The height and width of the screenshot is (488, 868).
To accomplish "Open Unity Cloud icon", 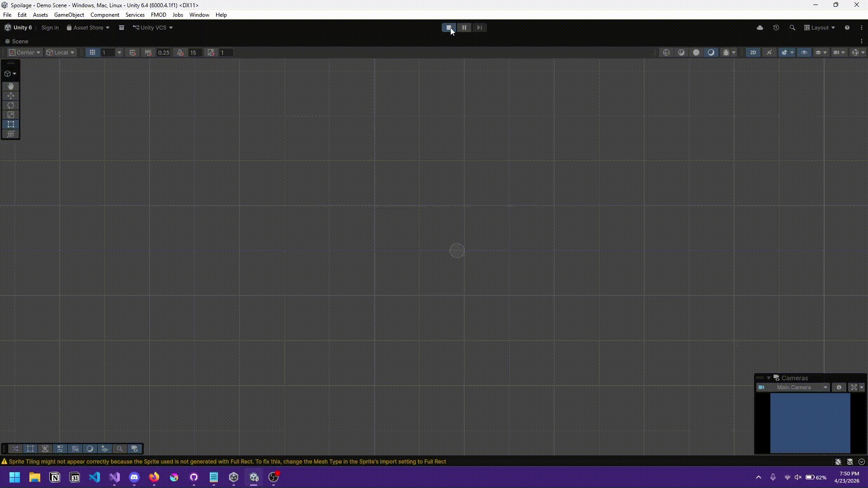I will 760,28.
